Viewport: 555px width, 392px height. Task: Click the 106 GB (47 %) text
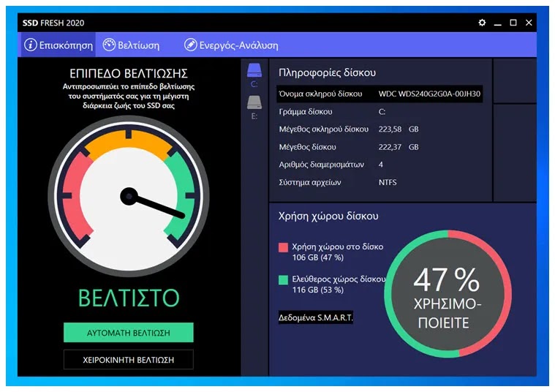(x=318, y=257)
